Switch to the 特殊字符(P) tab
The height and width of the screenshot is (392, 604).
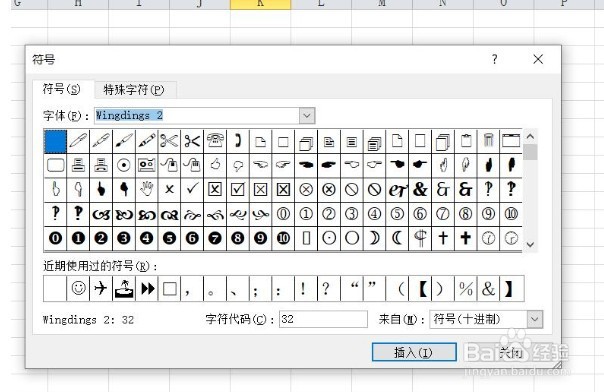134,90
